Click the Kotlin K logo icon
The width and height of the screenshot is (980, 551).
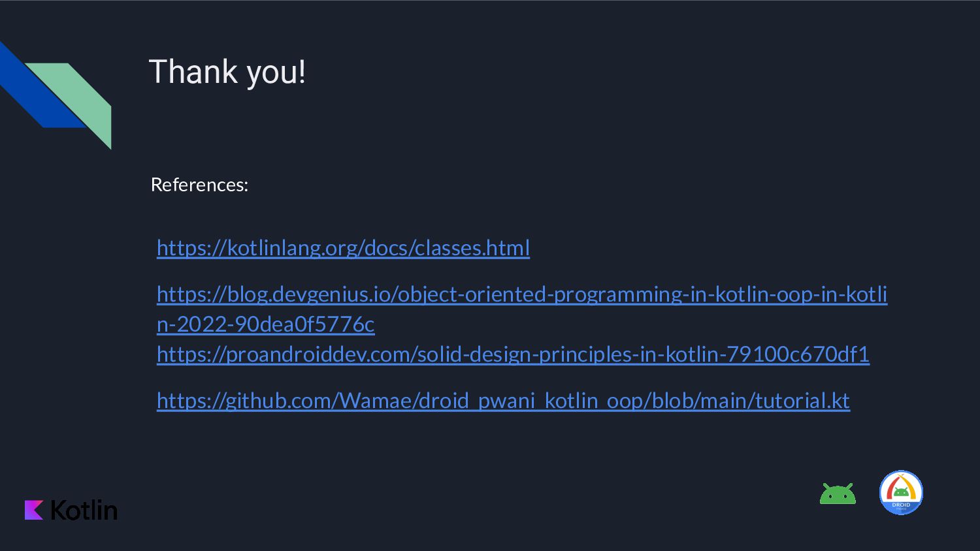(34, 510)
